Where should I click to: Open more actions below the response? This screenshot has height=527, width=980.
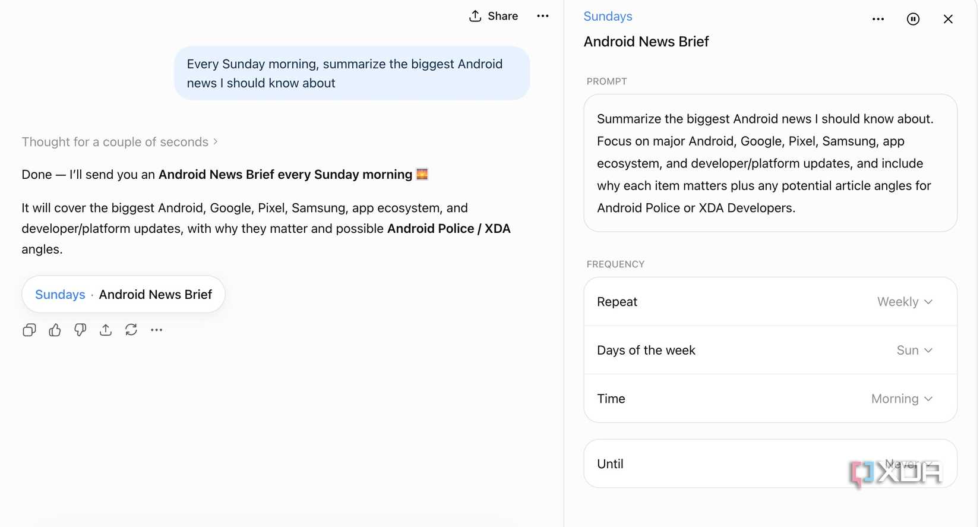pyautogui.click(x=157, y=330)
